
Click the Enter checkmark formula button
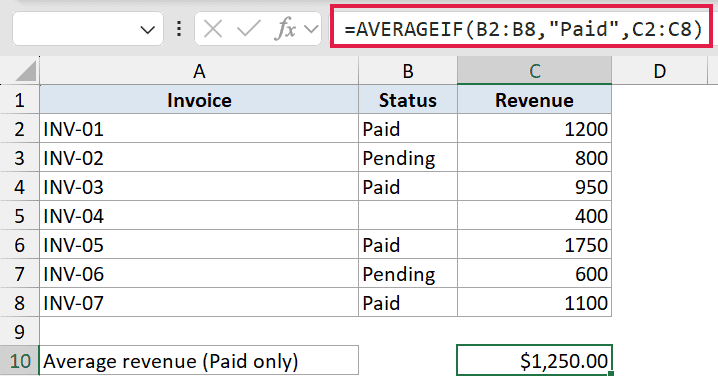249,30
